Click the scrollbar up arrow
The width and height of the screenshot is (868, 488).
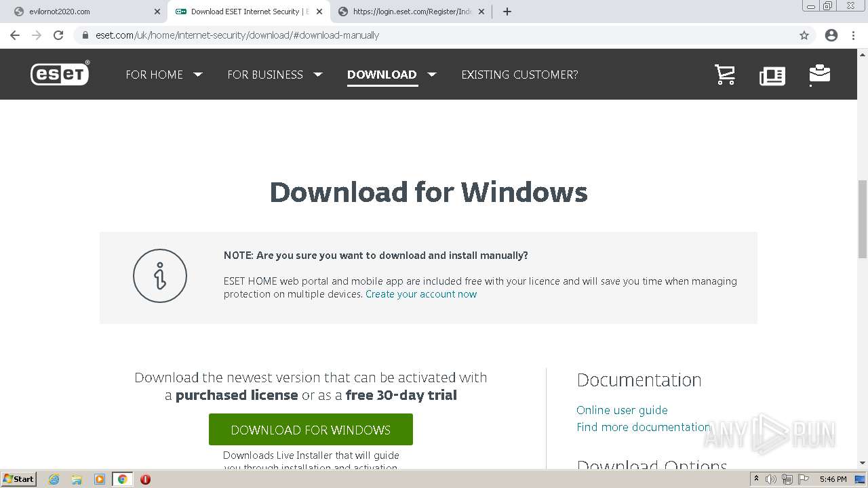point(863,54)
